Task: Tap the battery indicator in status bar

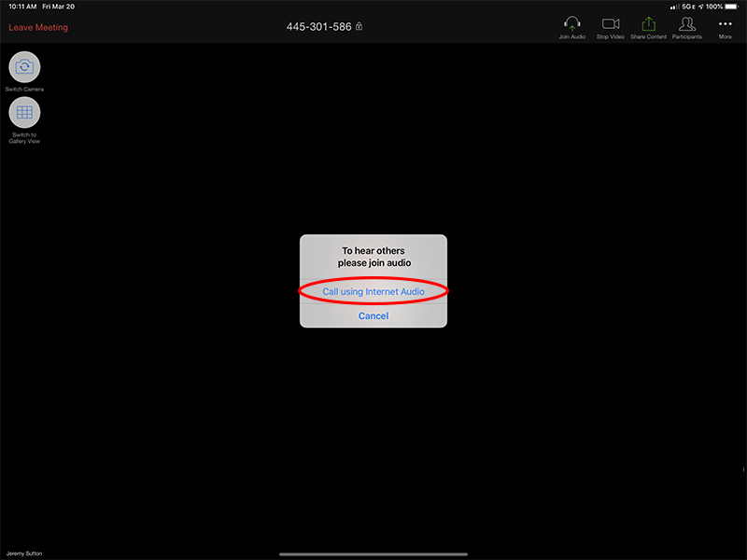Action: tap(731, 7)
